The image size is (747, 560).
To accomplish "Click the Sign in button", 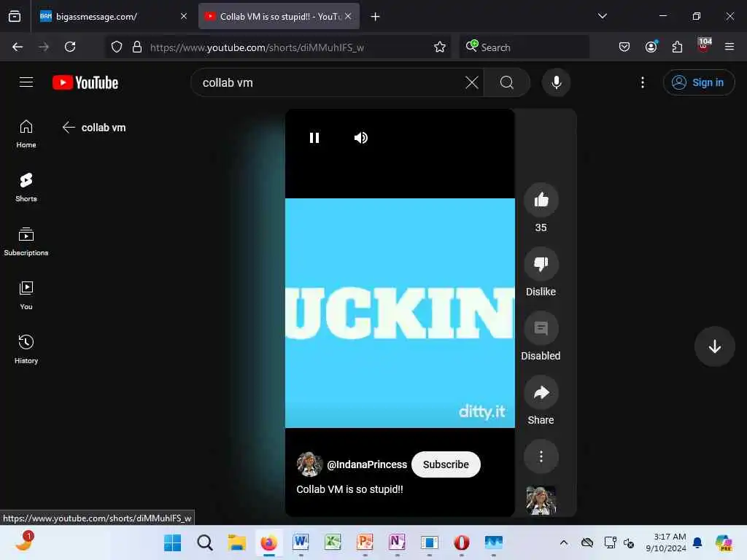I will coord(698,82).
